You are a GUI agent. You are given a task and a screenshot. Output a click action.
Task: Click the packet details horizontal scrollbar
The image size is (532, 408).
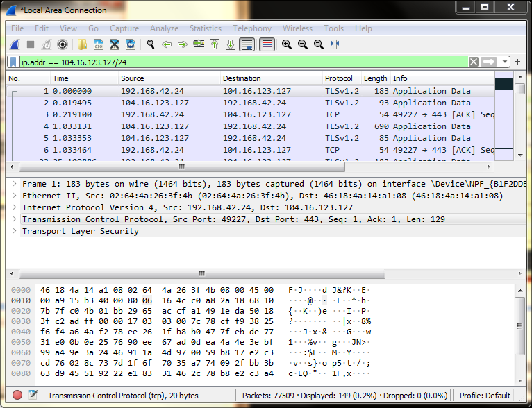click(202, 273)
